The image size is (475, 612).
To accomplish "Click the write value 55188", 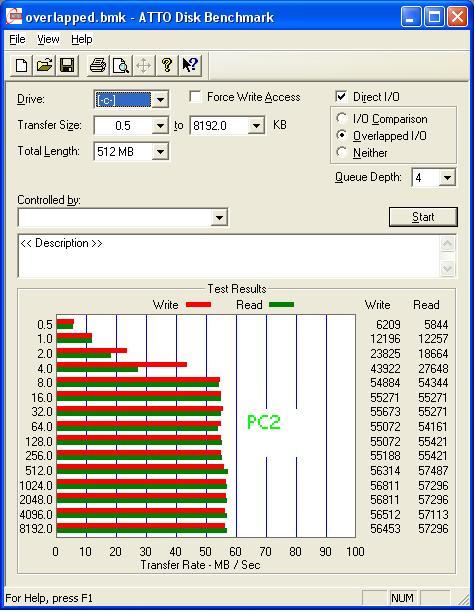I will point(385,456).
